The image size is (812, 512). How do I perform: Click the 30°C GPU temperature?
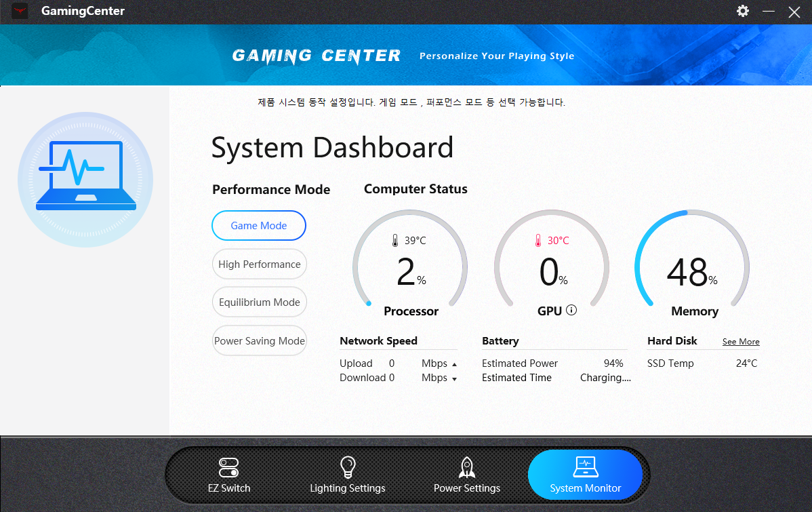(x=558, y=241)
